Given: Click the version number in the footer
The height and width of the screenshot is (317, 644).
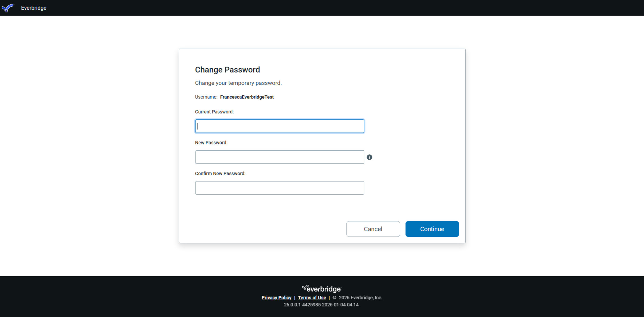Looking at the screenshot, I should 321,305.
